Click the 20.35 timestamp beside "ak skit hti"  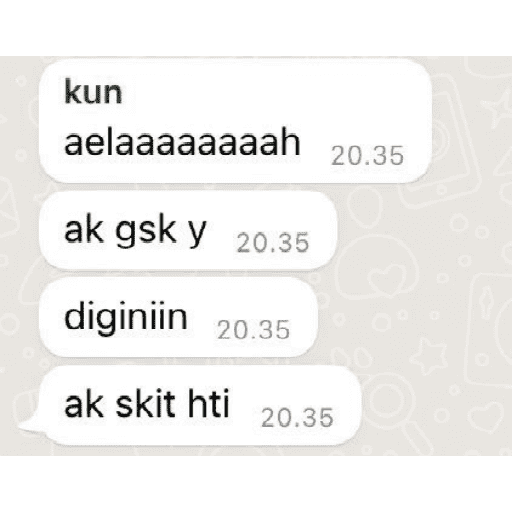[297, 417]
